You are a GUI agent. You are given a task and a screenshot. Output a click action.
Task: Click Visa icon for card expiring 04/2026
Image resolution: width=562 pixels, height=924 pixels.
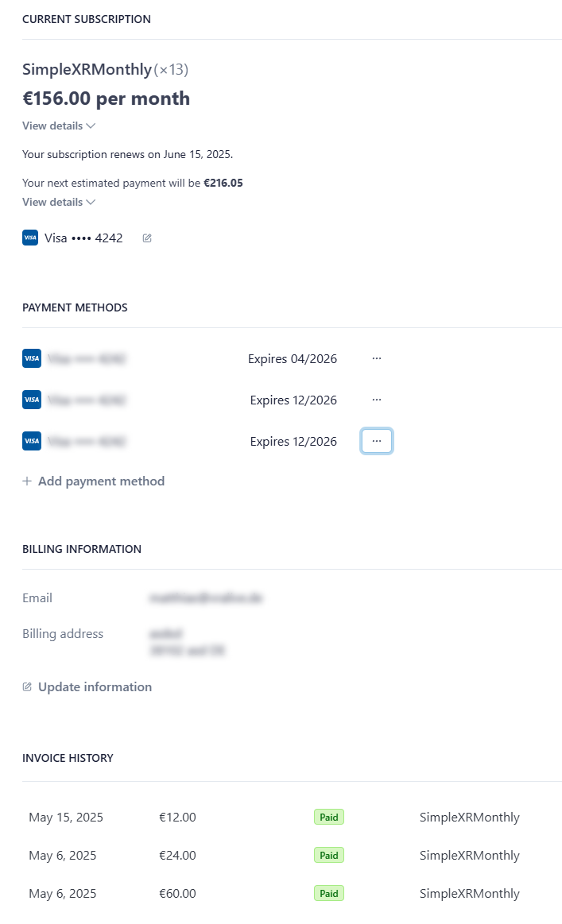tap(31, 359)
